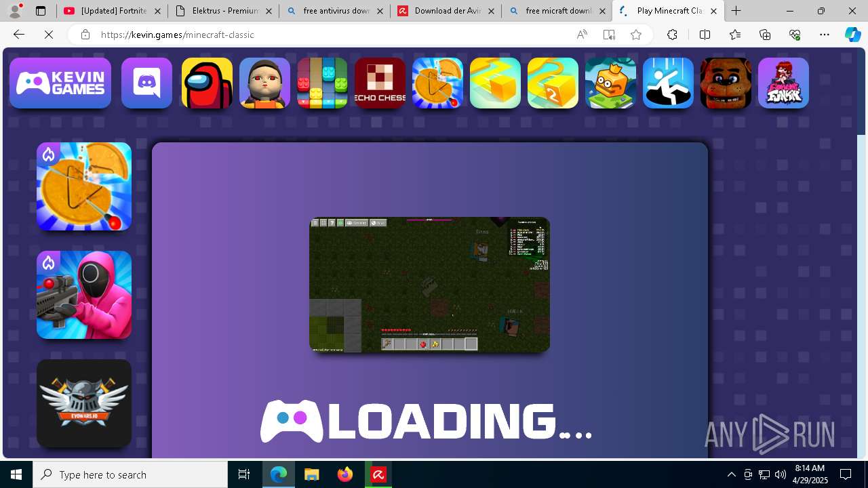Open Microsoft Edge from taskbar
This screenshot has height=488, width=868.
[x=279, y=474]
